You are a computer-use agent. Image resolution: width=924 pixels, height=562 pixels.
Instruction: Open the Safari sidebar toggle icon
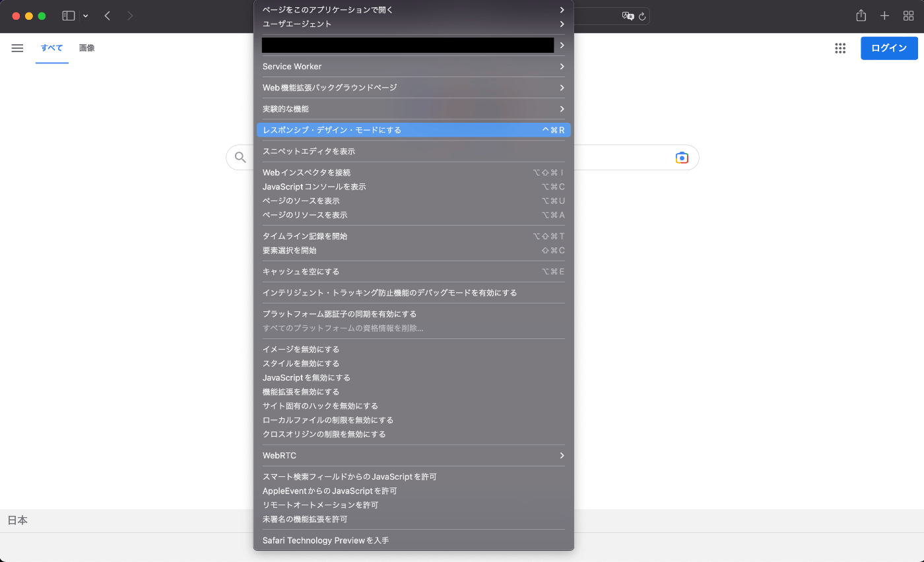tap(69, 16)
